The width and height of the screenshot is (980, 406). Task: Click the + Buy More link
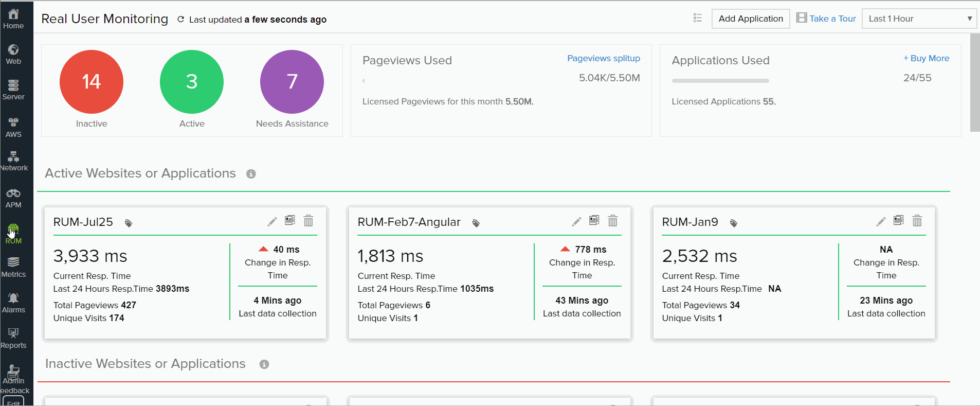[926, 58]
